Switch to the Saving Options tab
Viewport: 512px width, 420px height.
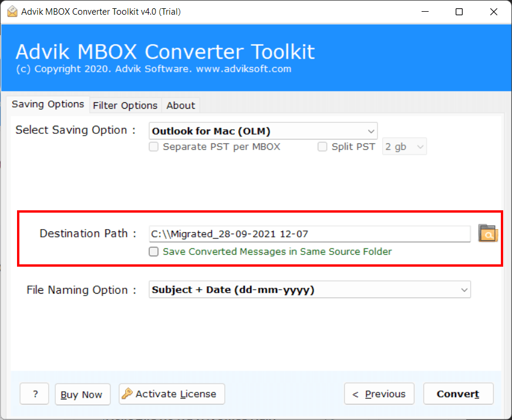click(x=48, y=105)
